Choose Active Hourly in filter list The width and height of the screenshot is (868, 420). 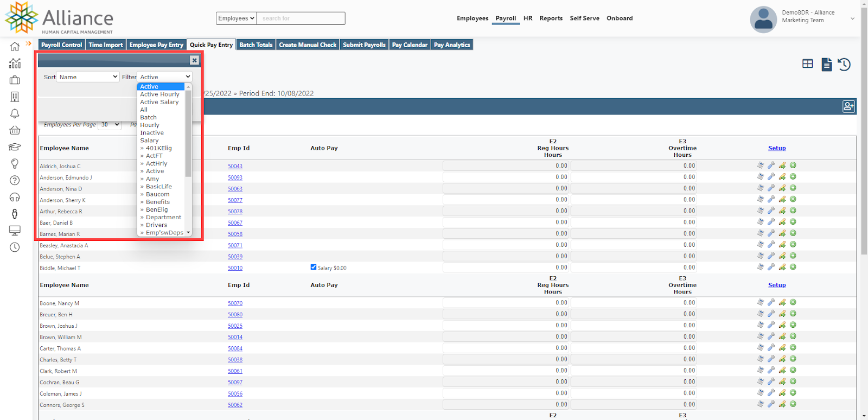coord(159,94)
